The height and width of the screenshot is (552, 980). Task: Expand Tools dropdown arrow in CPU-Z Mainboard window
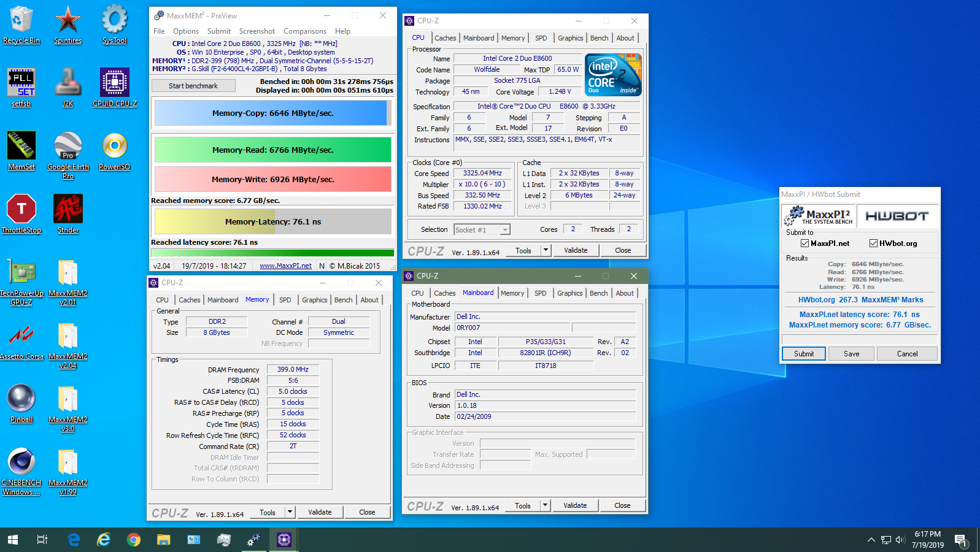(x=545, y=505)
